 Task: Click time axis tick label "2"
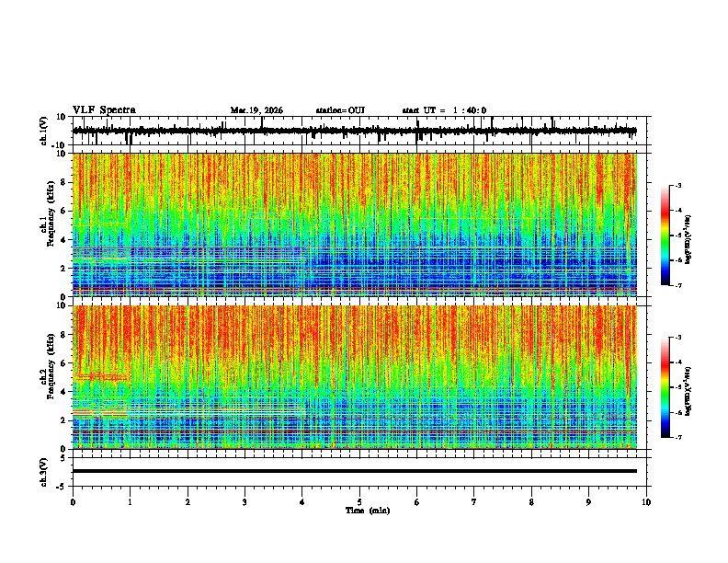tap(188, 502)
